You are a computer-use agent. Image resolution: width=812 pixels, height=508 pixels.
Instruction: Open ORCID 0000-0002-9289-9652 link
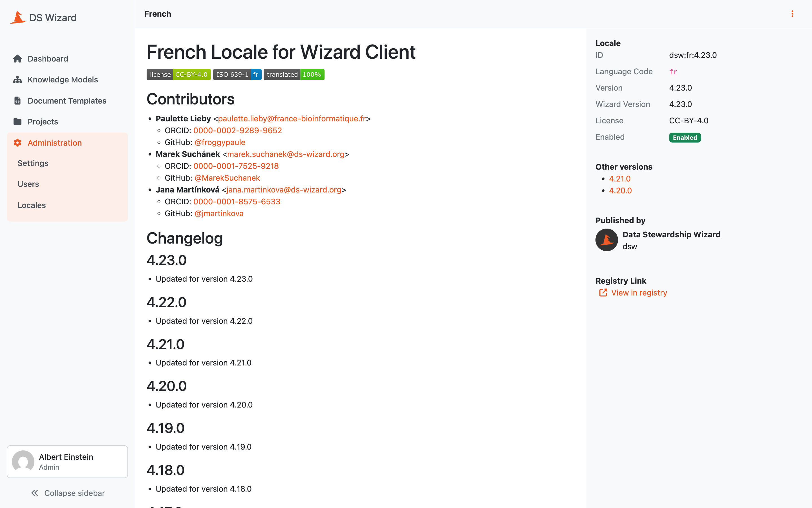[238, 130]
